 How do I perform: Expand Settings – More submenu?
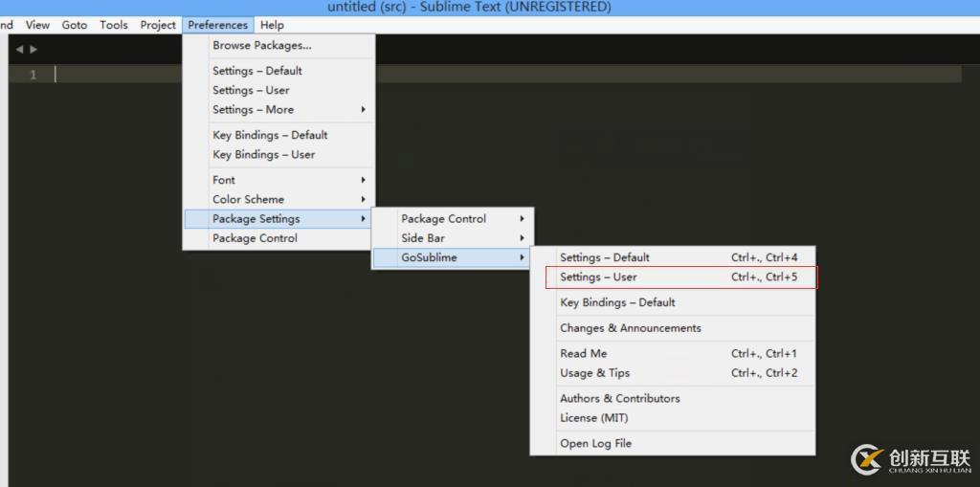click(x=279, y=109)
